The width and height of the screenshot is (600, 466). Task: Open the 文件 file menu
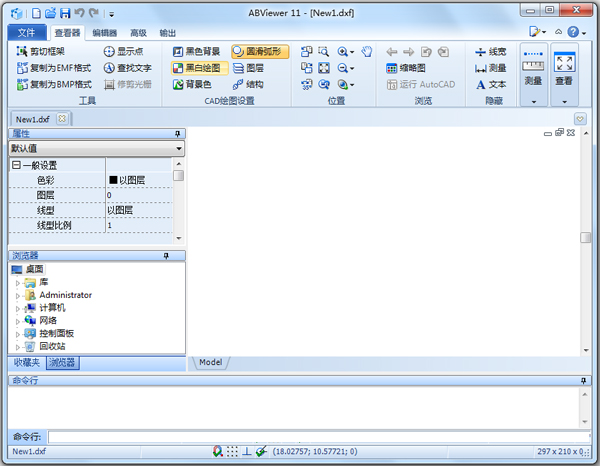pyautogui.click(x=26, y=33)
